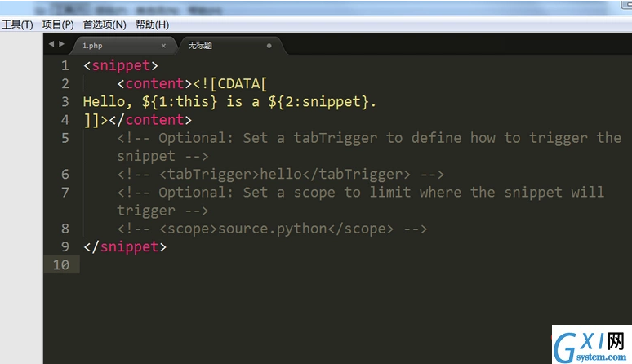Viewport: 632px width, 364px height.
Task: Click the source.python scope comment line
Action: point(272,229)
